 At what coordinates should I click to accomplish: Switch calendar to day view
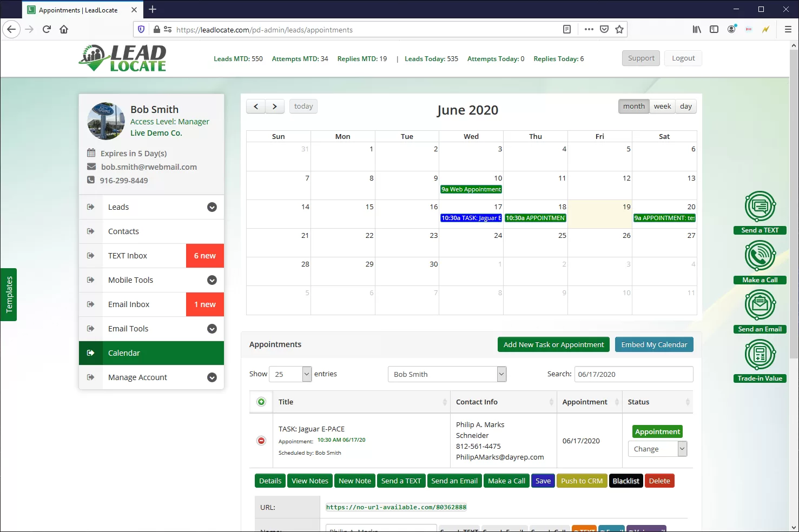click(x=686, y=107)
